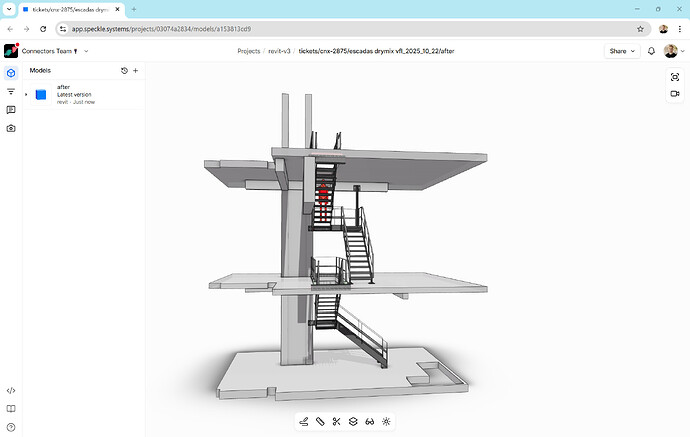The image size is (690, 437).
Task: Open version history icon in Models header
Action: tap(124, 70)
